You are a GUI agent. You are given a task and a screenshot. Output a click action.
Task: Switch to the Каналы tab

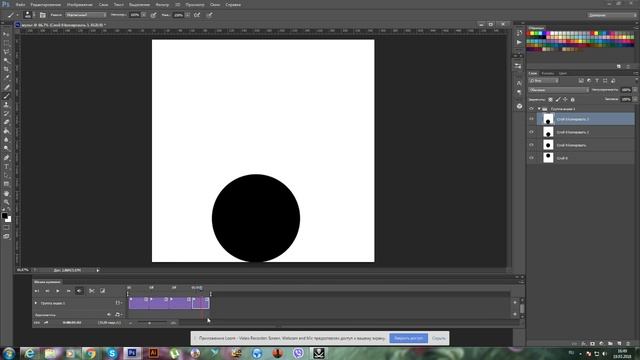[547, 73]
